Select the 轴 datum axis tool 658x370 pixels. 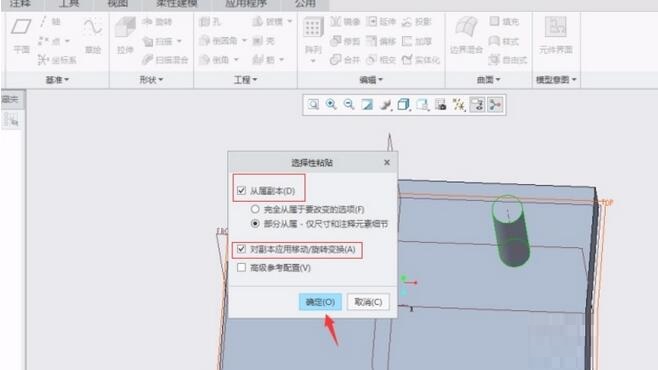pyautogui.click(x=50, y=22)
